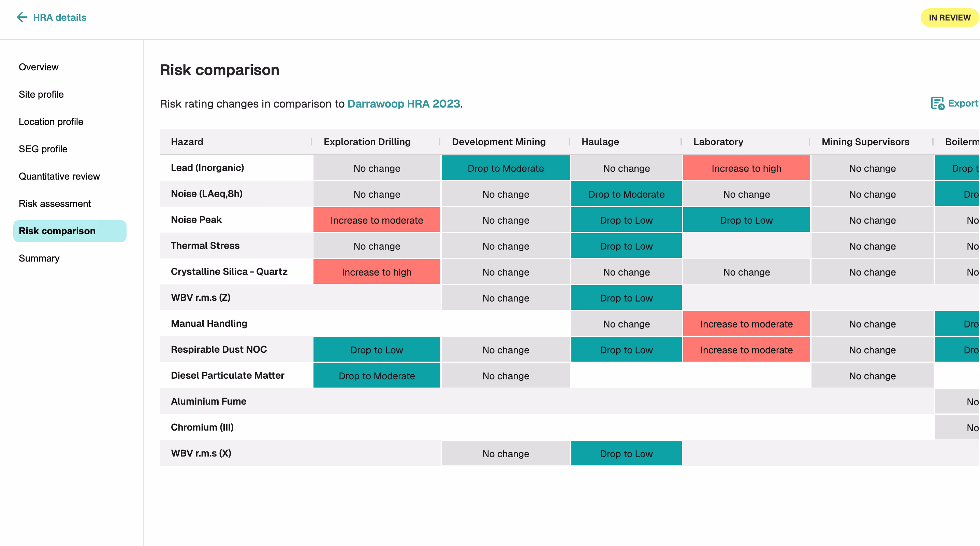The height and width of the screenshot is (546, 980).
Task: Click the IN REVIEW status badge
Action: [x=949, y=17]
